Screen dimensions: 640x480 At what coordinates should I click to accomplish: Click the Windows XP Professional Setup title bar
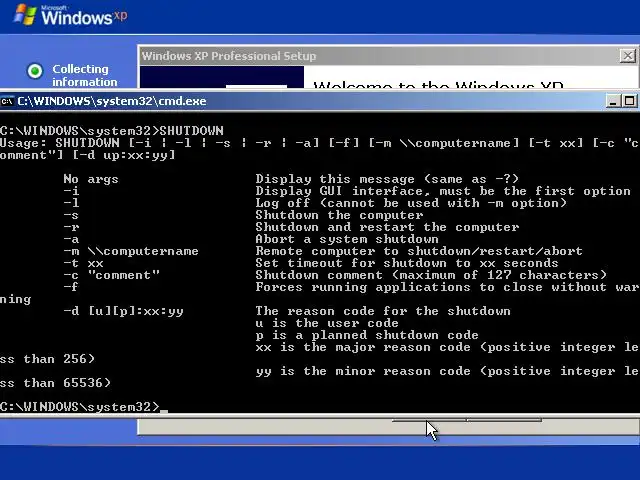tap(388, 56)
